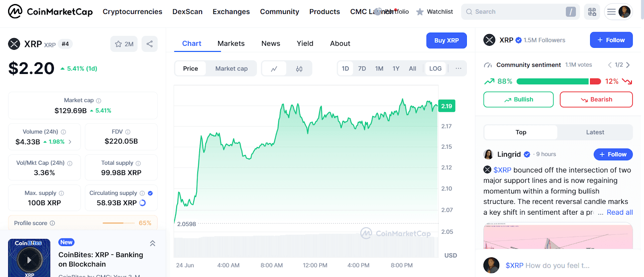
Task: Toggle LOG scale on chart
Action: tap(435, 69)
